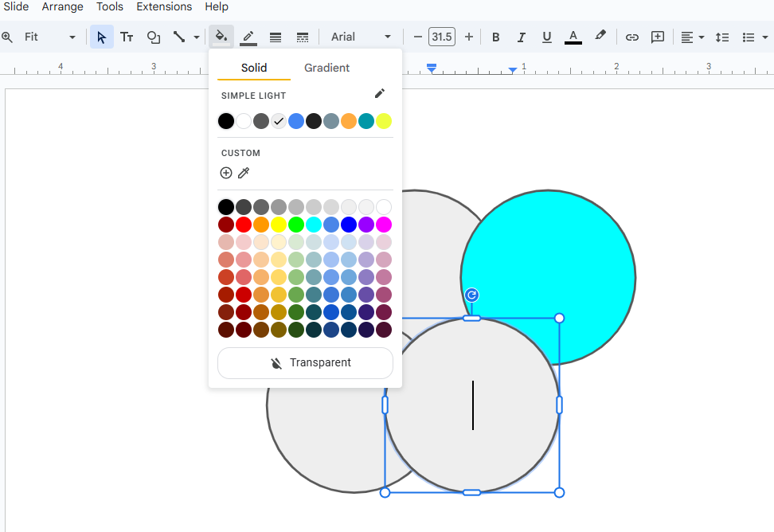This screenshot has width=774, height=532.
Task: Click the Border color pencil icon
Action: (248, 37)
